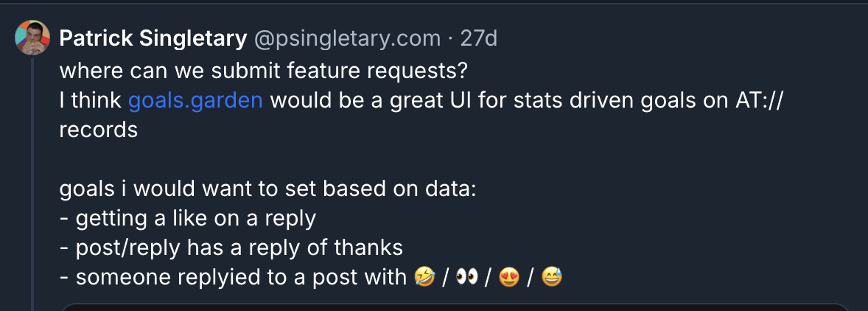
Task: Click the eyes emoji in the post
Action: [x=466, y=277]
